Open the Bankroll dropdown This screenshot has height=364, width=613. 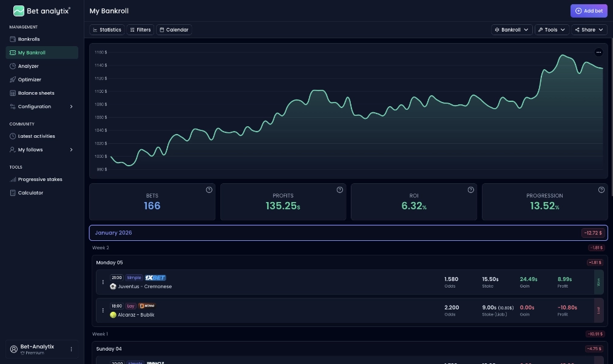512,29
